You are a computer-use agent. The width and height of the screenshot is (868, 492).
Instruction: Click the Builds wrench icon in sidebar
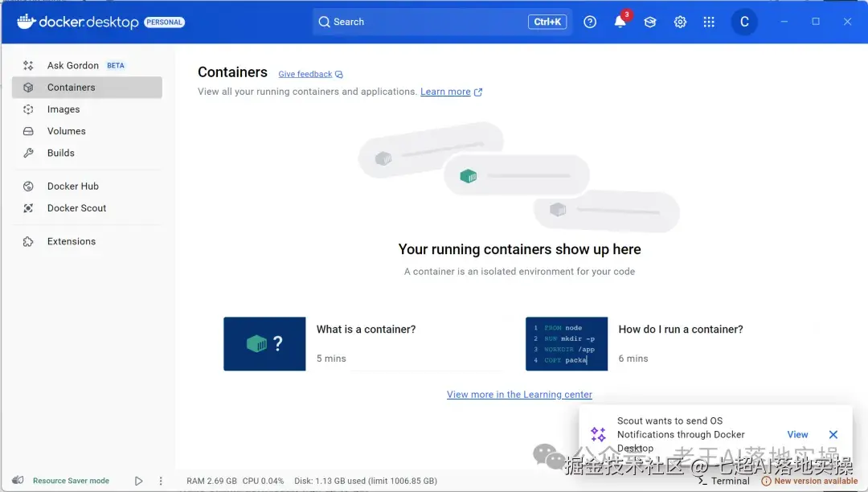coord(28,154)
